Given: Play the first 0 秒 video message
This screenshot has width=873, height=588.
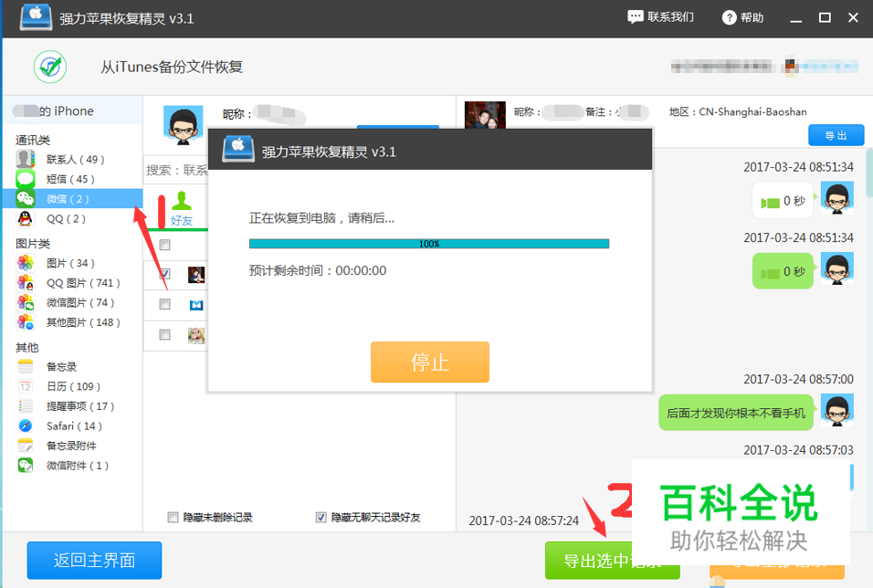Looking at the screenshot, I should pos(783,201).
